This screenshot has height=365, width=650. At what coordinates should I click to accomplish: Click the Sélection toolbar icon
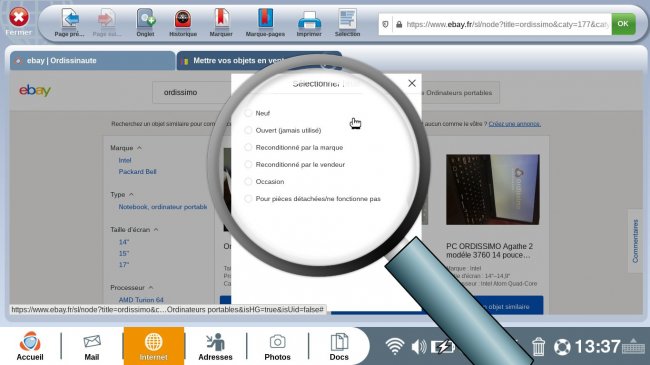coord(347,19)
